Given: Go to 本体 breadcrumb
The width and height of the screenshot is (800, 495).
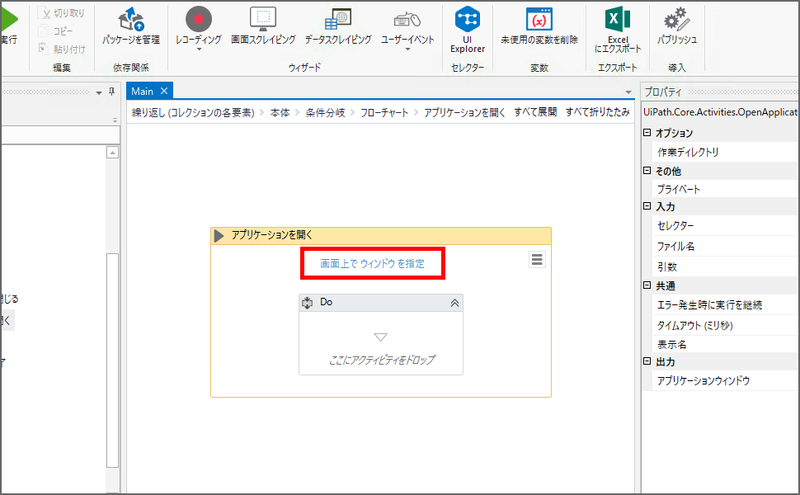Looking at the screenshot, I should click(280, 113).
